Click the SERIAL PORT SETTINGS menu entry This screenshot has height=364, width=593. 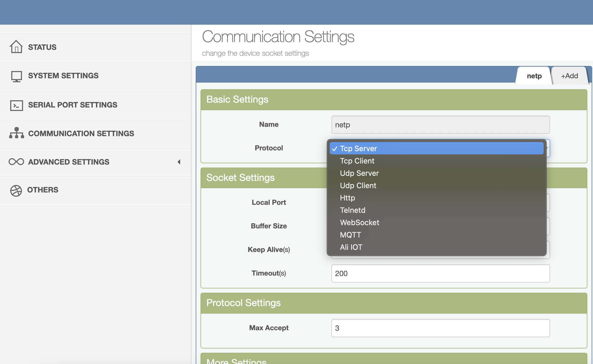pos(73,105)
